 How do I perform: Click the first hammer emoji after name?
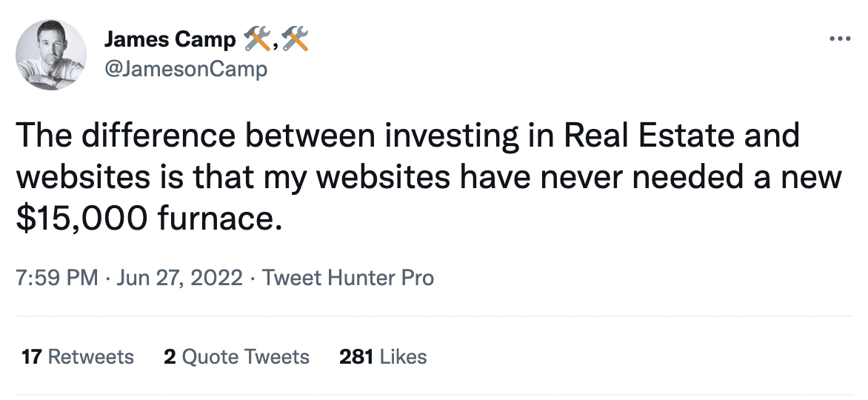(x=256, y=40)
